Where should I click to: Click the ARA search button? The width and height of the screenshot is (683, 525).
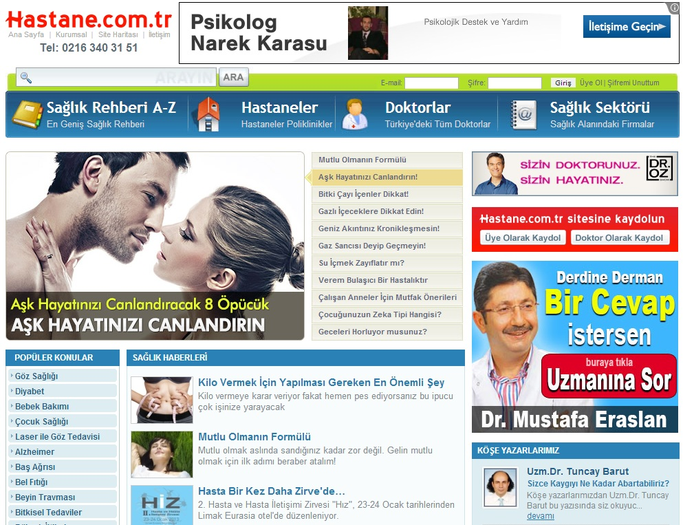(x=233, y=77)
